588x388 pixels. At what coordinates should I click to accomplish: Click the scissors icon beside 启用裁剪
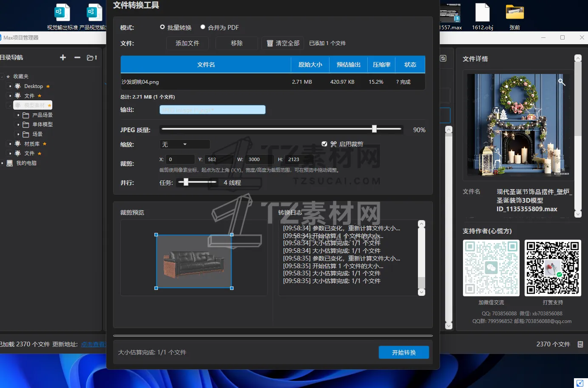pyautogui.click(x=334, y=144)
